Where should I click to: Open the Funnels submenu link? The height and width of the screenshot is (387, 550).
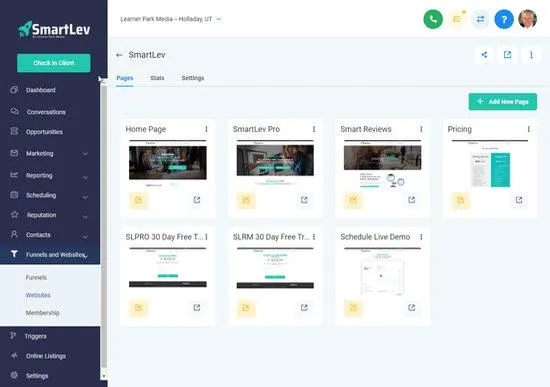[x=36, y=278]
